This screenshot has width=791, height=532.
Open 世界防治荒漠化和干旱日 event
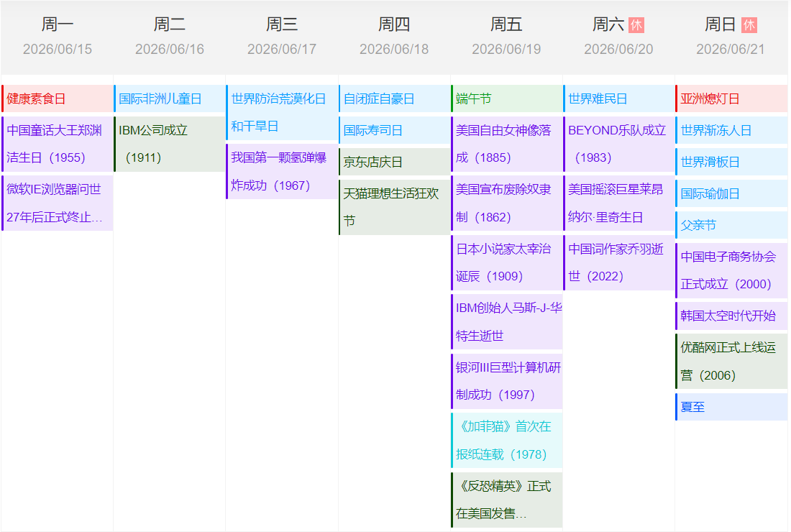pyautogui.click(x=282, y=112)
